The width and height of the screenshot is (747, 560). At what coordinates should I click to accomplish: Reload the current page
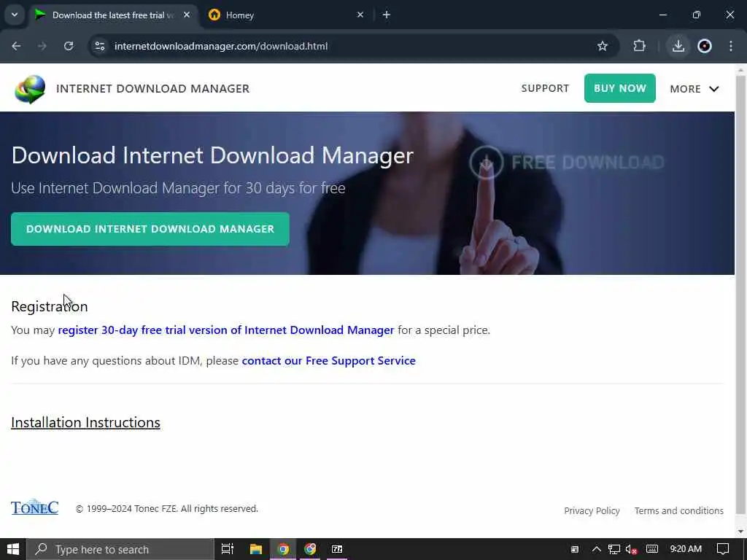69,46
